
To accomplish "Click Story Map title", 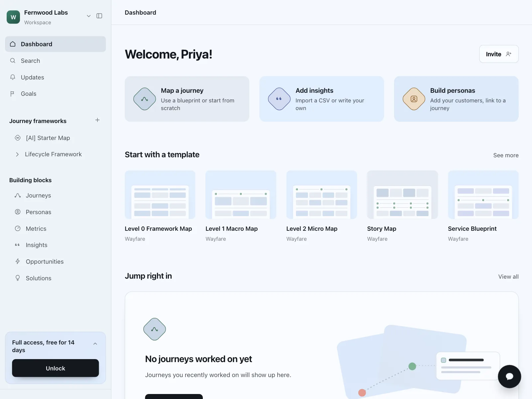I will 382,229.
